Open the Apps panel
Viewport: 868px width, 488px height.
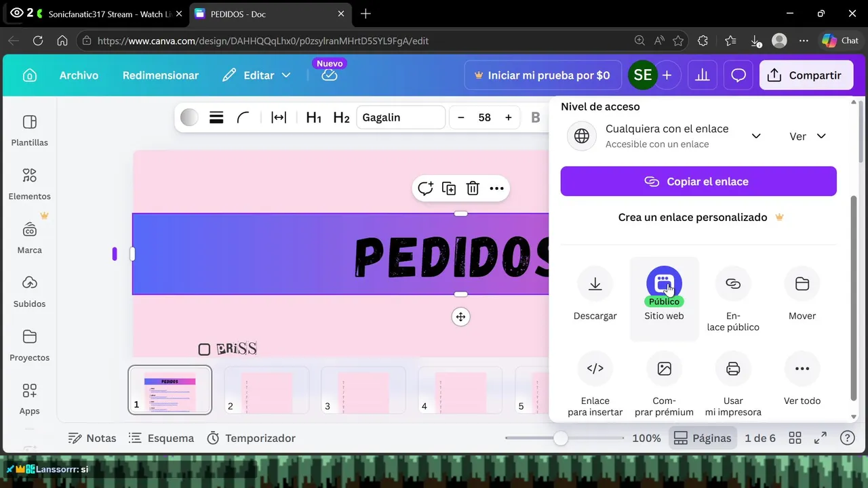[30, 399]
